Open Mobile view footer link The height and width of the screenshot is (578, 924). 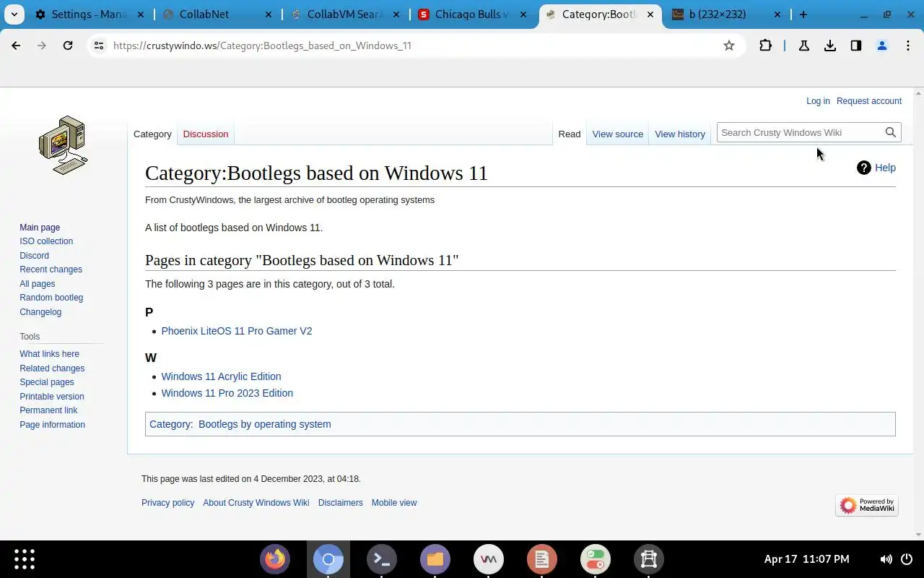(x=394, y=503)
